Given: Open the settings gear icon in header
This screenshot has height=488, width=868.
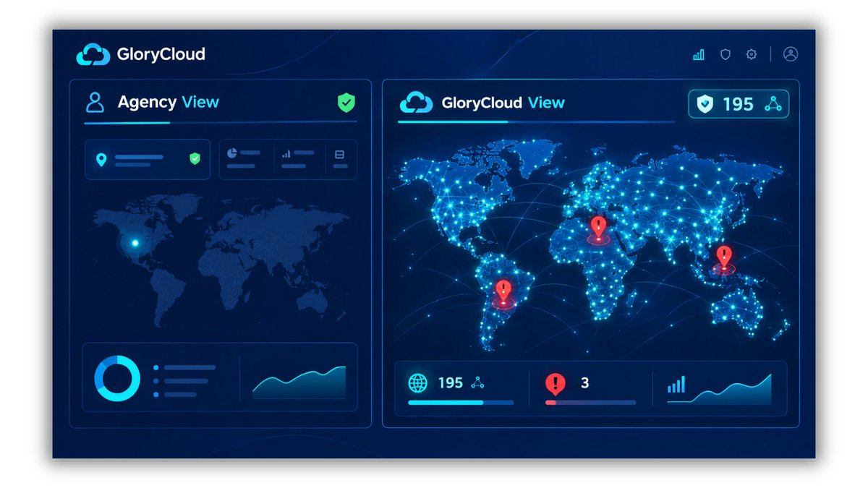Looking at the screenshot, I should pos(752,54).
